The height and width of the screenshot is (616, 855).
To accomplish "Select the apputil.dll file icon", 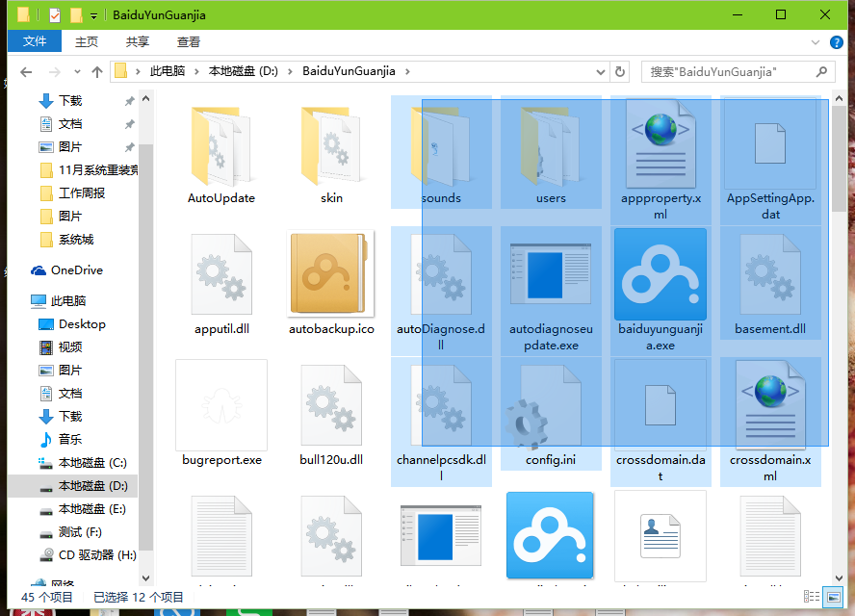I will [221, 274].
